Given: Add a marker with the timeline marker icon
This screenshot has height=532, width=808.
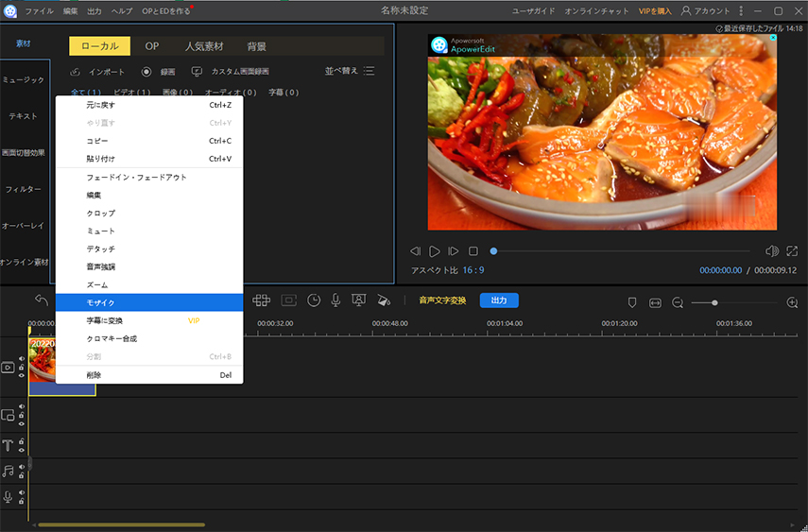Looking at the screenshot, I should click(632, 302).
